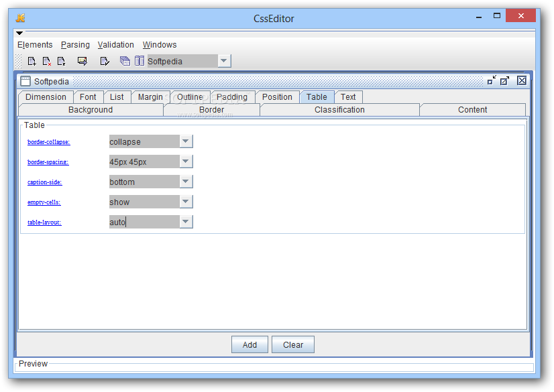Open the border-collapse property link

(49, 142)
